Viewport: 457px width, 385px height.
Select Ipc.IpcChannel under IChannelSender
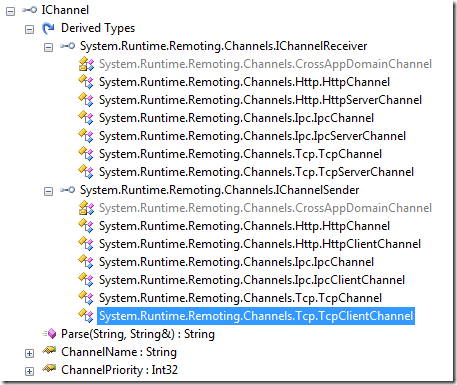coord(236,262)
